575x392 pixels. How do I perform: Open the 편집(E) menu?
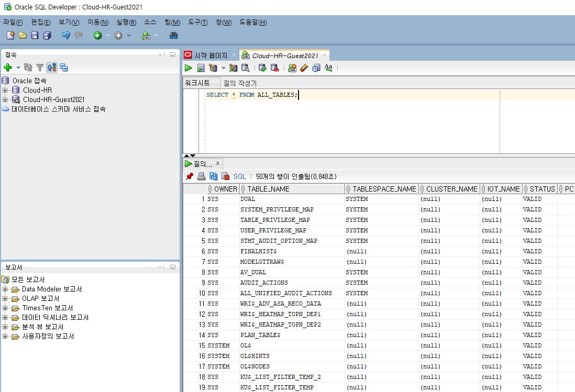pos(41,23)
